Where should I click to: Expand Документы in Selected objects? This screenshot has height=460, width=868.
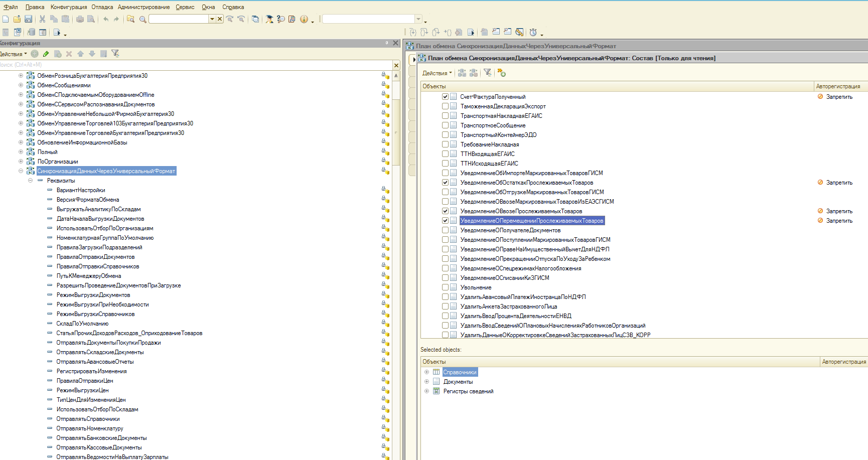426,382
